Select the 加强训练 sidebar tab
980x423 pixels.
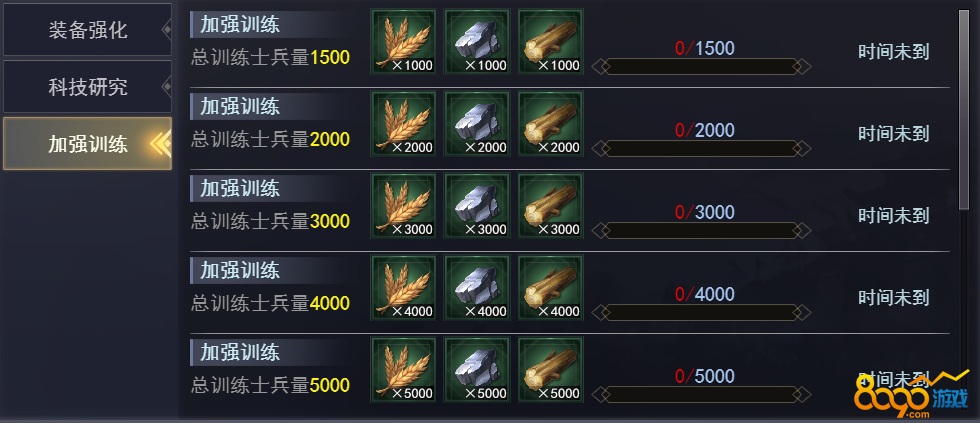pyautogui.click(x=88, y=144)
